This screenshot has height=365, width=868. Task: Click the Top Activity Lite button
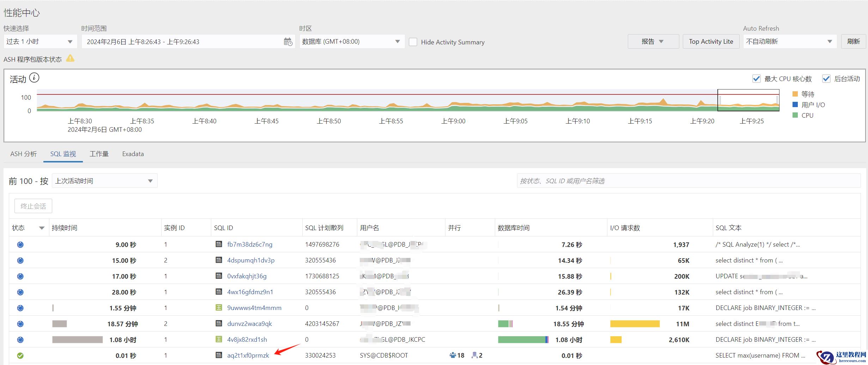click(x=711, y=42)
